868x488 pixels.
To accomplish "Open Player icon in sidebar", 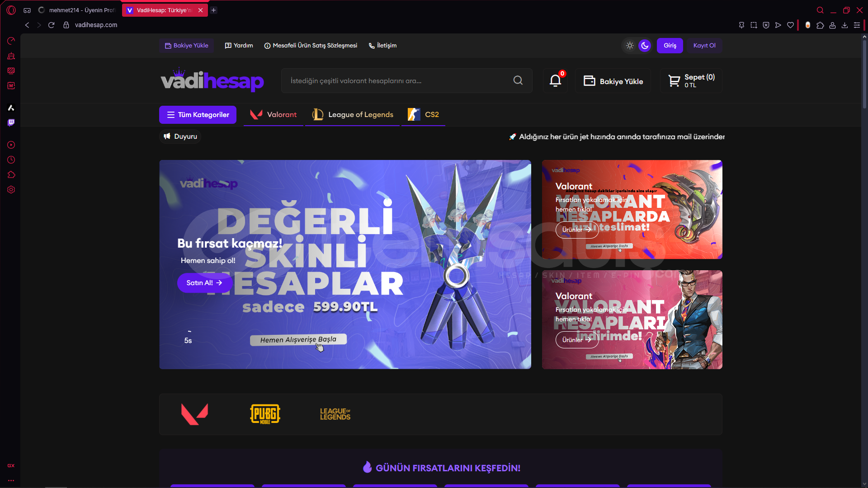I will click(x=11, y=145).
